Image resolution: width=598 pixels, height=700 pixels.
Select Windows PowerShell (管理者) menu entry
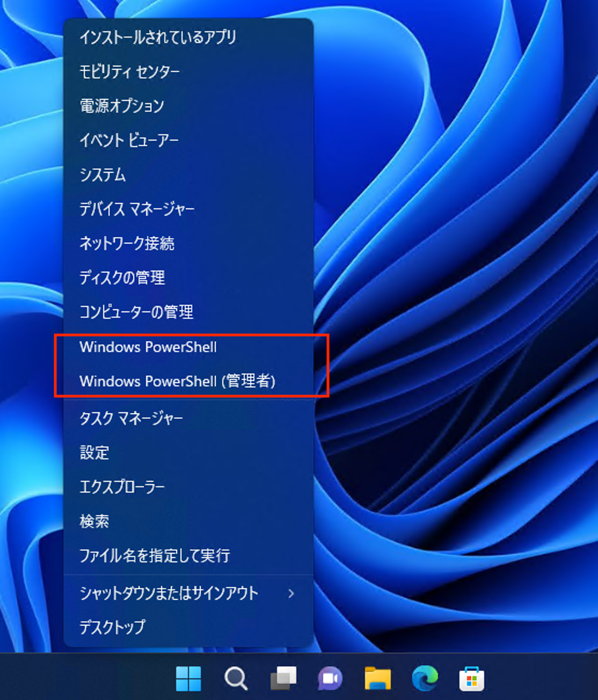(177, 381)
